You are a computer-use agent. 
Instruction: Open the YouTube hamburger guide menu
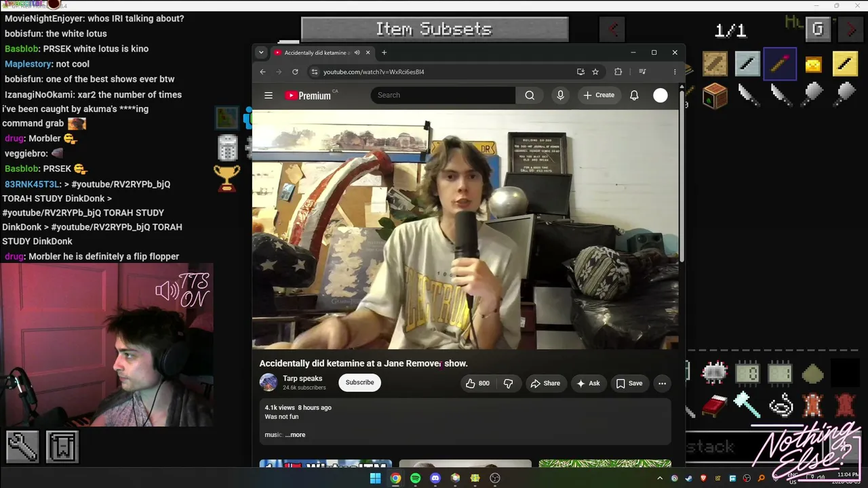pos(269,96)
